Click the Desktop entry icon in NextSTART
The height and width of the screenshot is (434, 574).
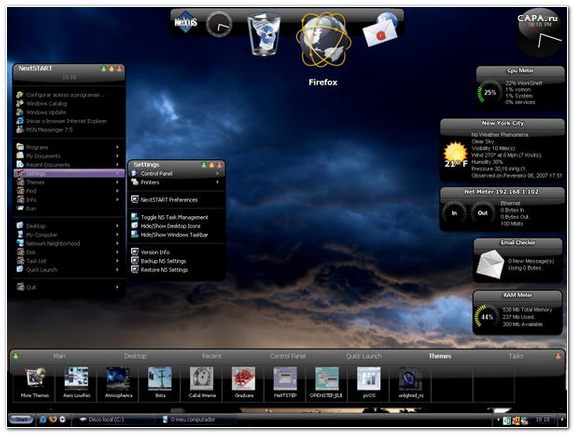coord(20,226)
